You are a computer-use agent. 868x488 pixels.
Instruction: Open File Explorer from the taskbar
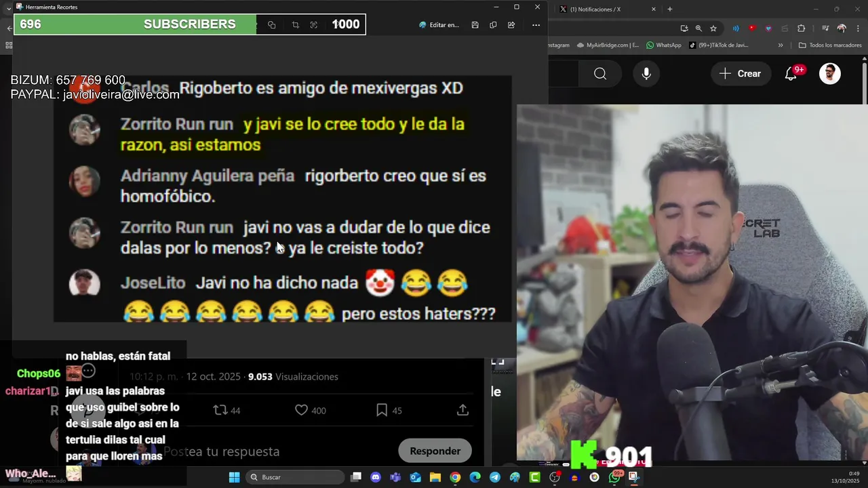pos(435,477)
